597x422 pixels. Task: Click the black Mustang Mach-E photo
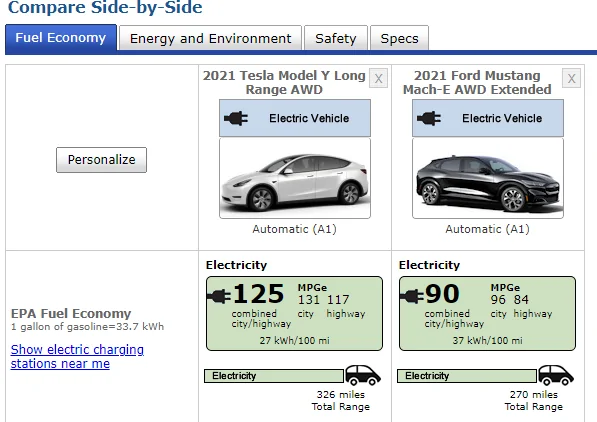pyautogui.click(x=488, y=178)
